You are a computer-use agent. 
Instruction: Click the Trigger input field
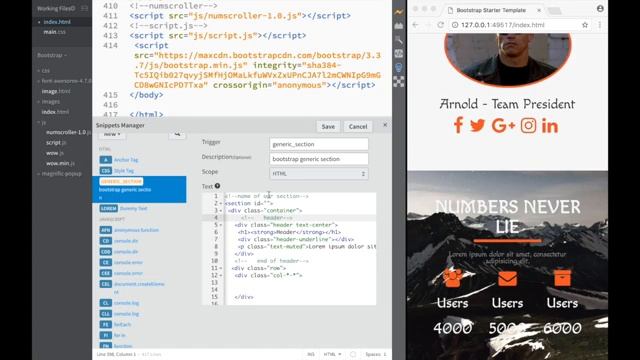click(319, 144)
